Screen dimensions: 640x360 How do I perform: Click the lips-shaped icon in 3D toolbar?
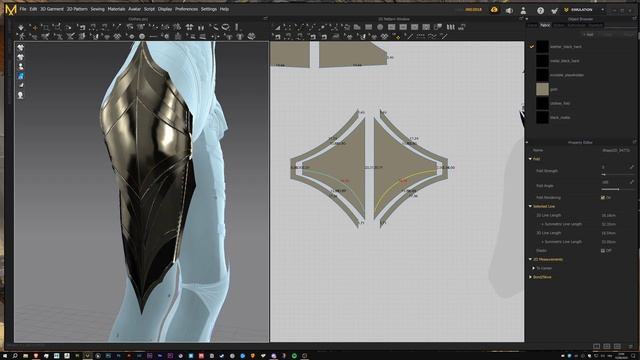click(x=225, y=27)
